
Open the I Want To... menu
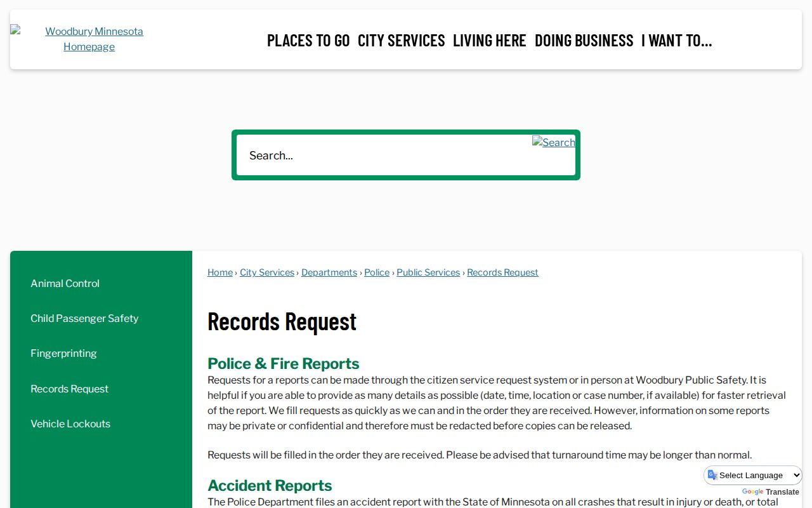(x=677, y=41)
